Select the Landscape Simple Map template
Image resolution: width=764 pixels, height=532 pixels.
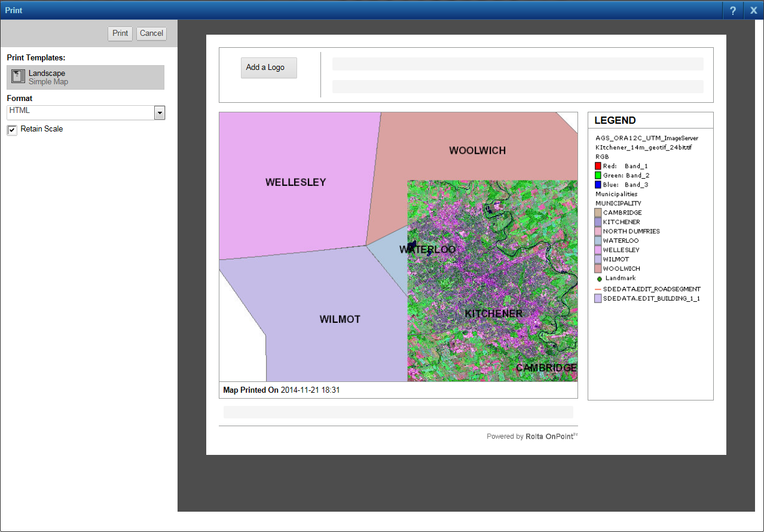click(85, 77)
